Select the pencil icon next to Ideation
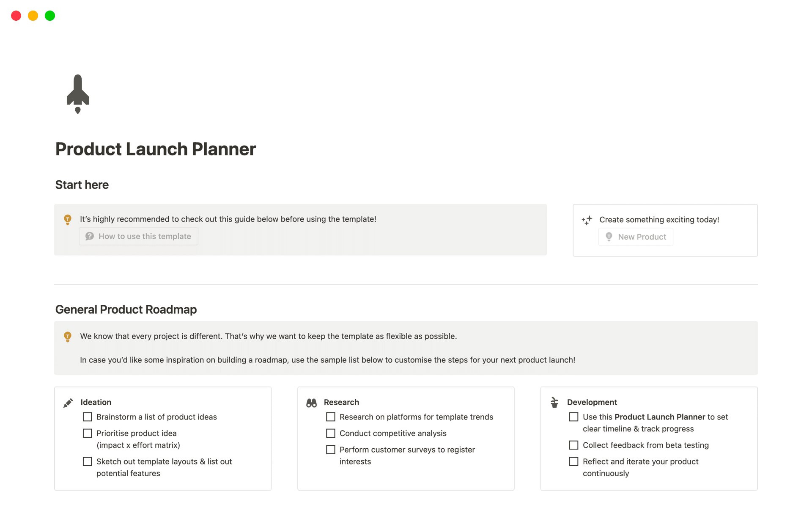This screenshot has width=812, height=508. [x=68, y=403]
